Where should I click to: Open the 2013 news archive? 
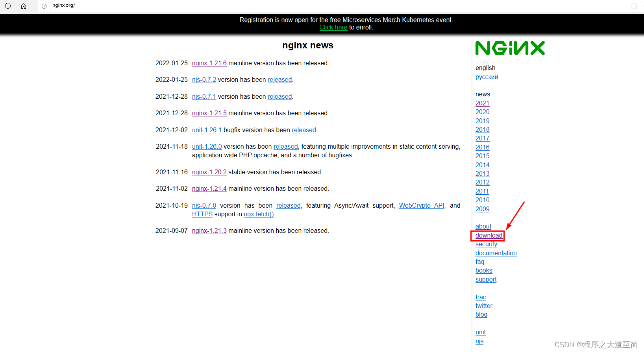pos(483,174)
